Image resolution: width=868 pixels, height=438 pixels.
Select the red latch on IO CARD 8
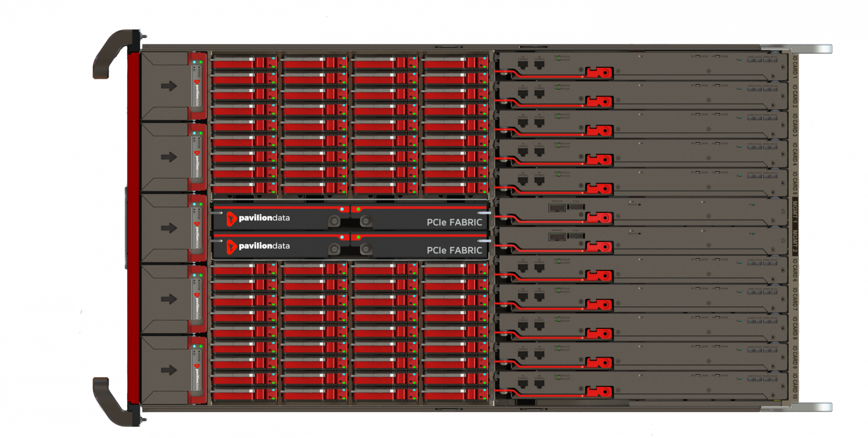tap(599, 334)
